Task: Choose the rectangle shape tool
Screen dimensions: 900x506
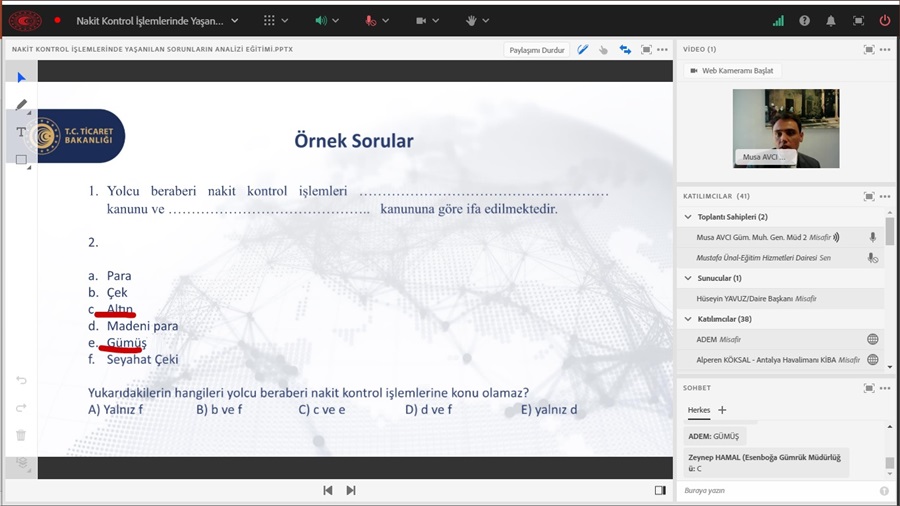Action: [21, 160]
